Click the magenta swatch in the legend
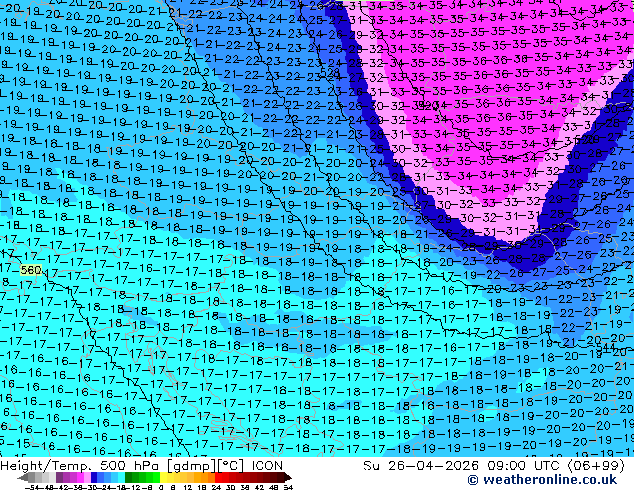Image resolution: width=634 pixels, height=490 pixels. 80,477
